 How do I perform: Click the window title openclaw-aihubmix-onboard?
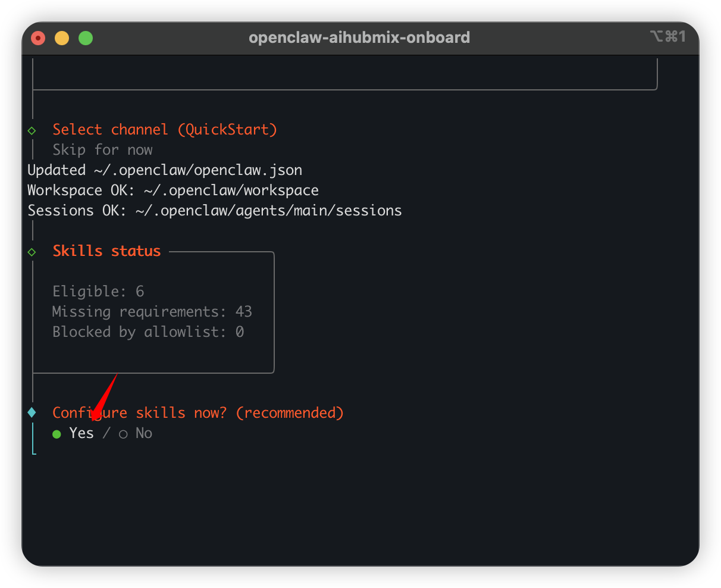(359, 37)
